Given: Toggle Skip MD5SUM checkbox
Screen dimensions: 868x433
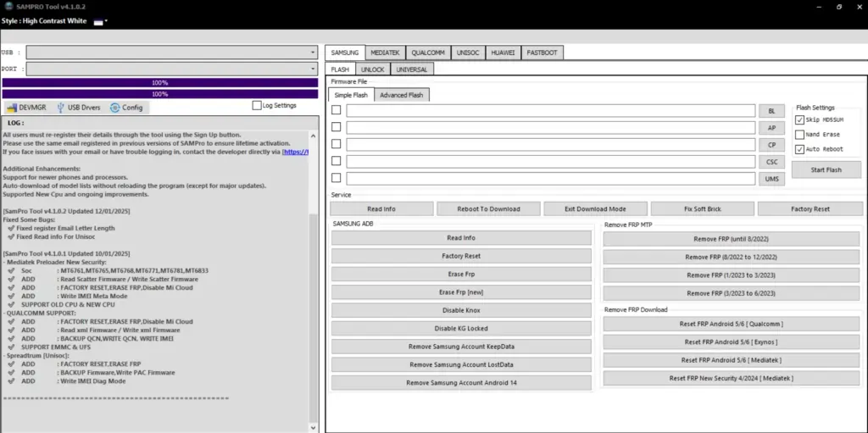Looking at the screenshot, I should 799,119.
